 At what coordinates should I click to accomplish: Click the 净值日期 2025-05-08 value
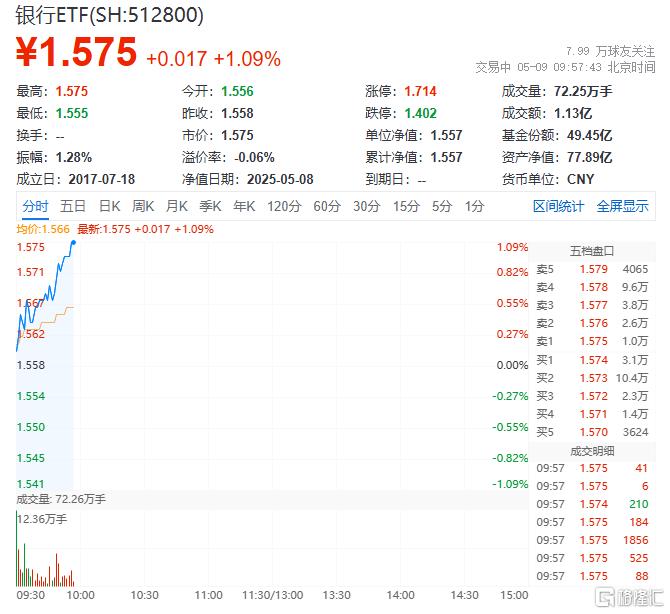[x=280, y=179]
